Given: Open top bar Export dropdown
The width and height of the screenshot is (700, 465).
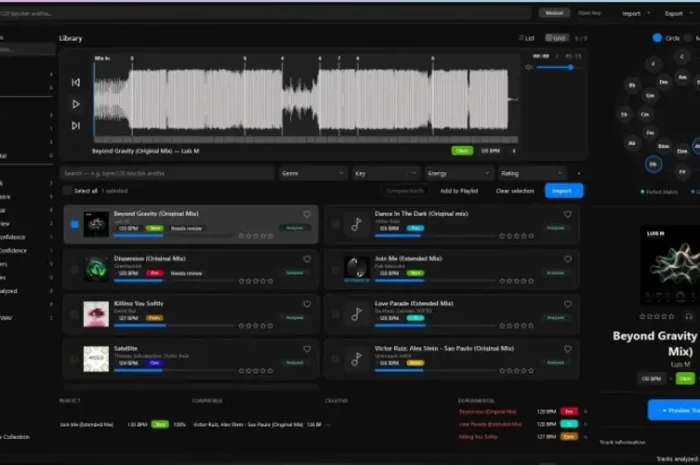Looking at the screenshot, I should (x=679, y=14).
